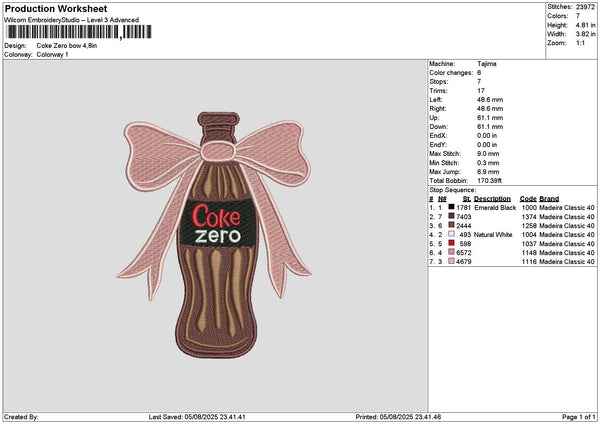The image size is (600, 424).
Task: Click stitch count 1781 in row 1
Action: click(x=463, y=207)
